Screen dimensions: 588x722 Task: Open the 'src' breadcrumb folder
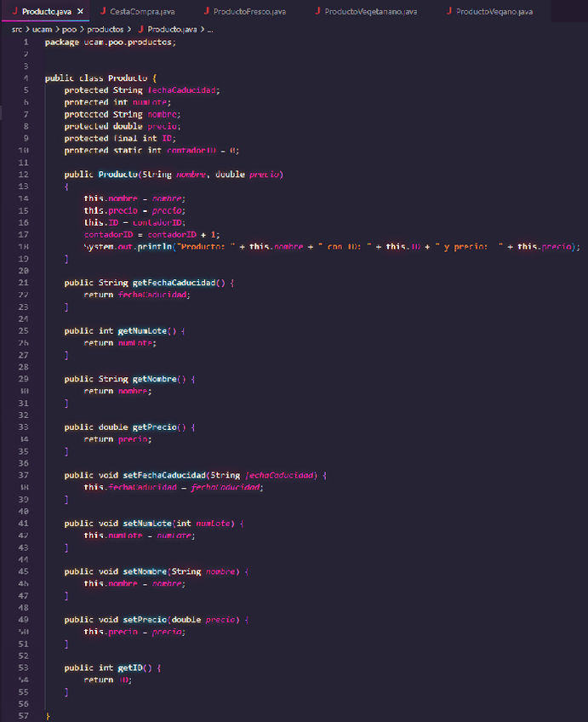pyautogui.click(x=17, y=29)
